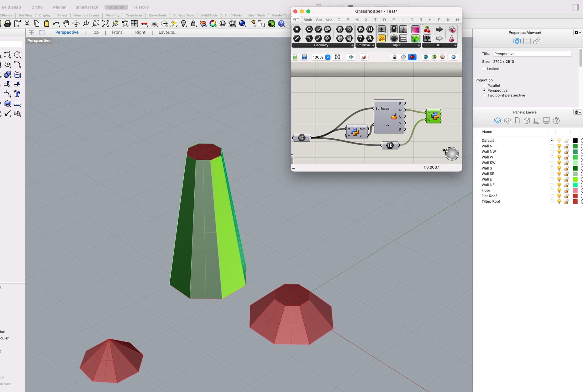Click the Undo arrow icon
The image size is (583, 392).
coord(56,24)
